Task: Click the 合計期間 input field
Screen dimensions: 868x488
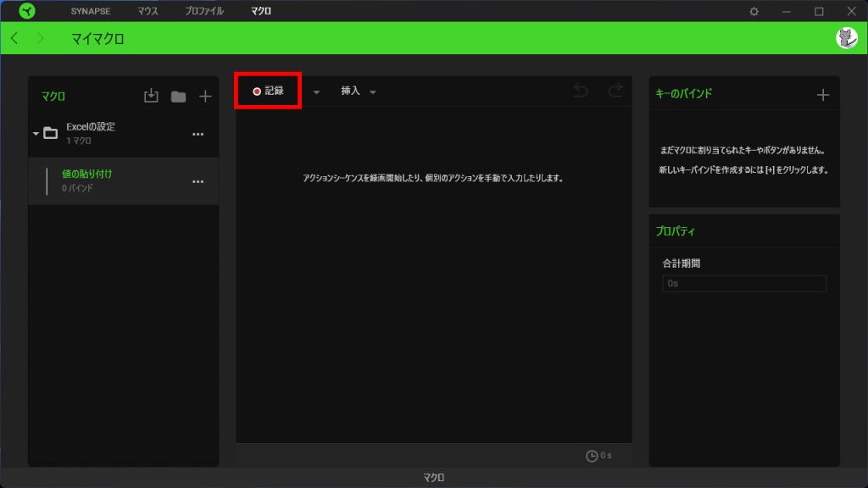Action: (x=744, y=284)
